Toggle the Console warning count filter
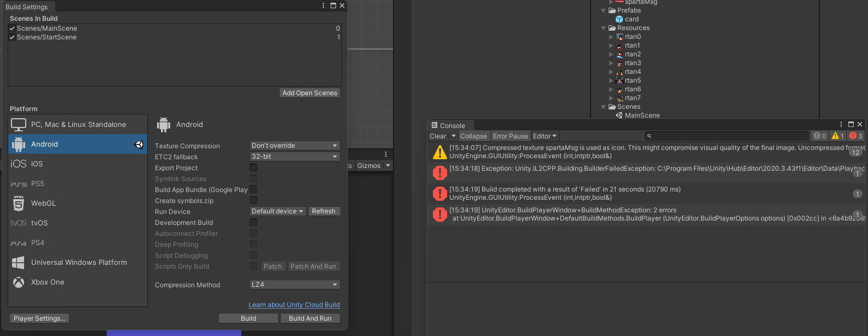868x336 pixels. point(838,136)
